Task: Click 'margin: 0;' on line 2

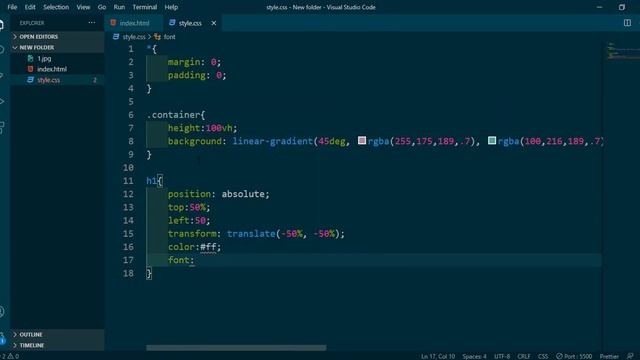Action: tap(194, 62)
